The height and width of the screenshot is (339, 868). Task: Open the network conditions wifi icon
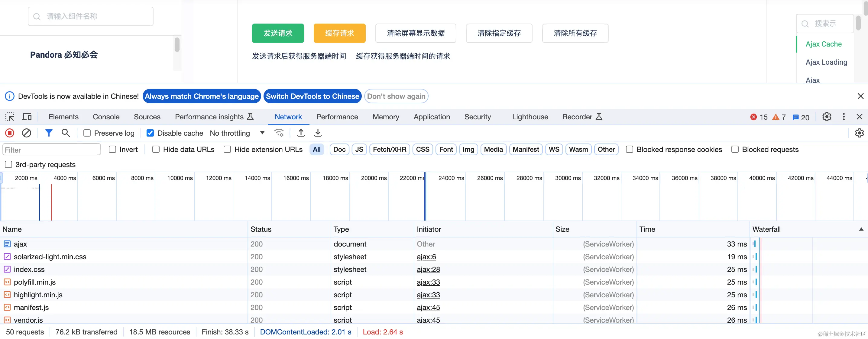point(279,133)
